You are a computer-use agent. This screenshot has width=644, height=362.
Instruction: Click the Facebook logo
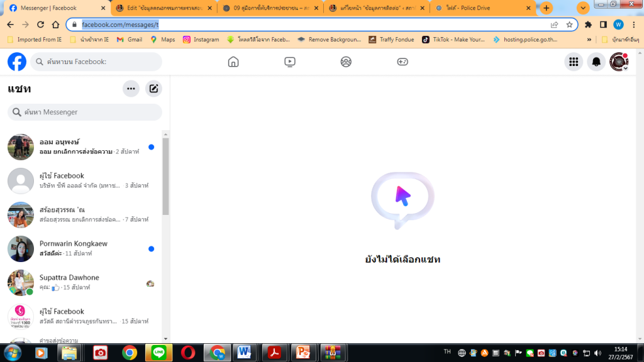click(17, 62)
